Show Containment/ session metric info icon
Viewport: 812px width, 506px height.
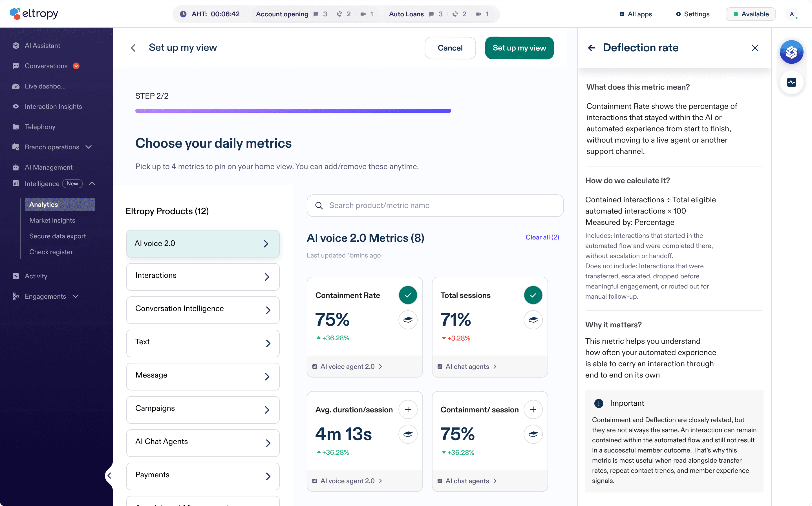click(533, 434)
